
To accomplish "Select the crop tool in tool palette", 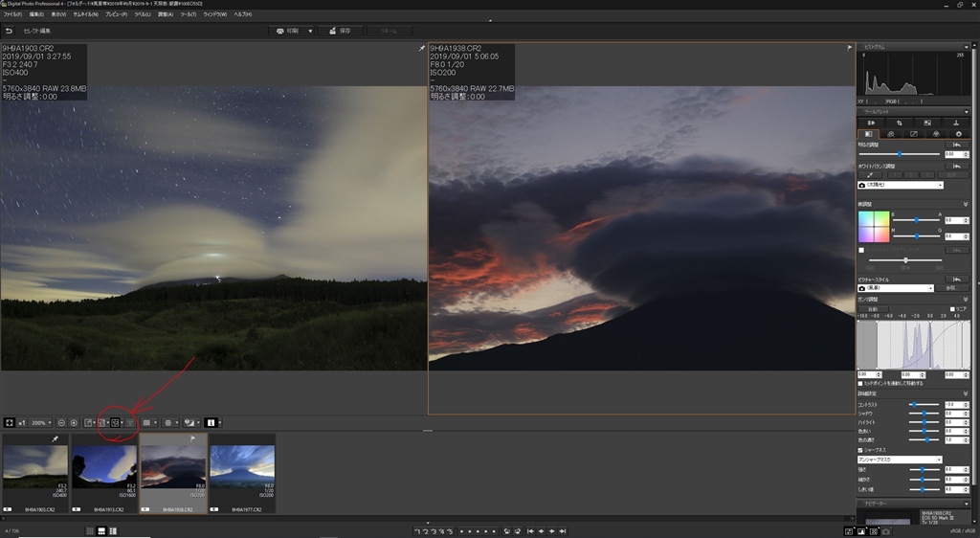I will coord(899,123).
